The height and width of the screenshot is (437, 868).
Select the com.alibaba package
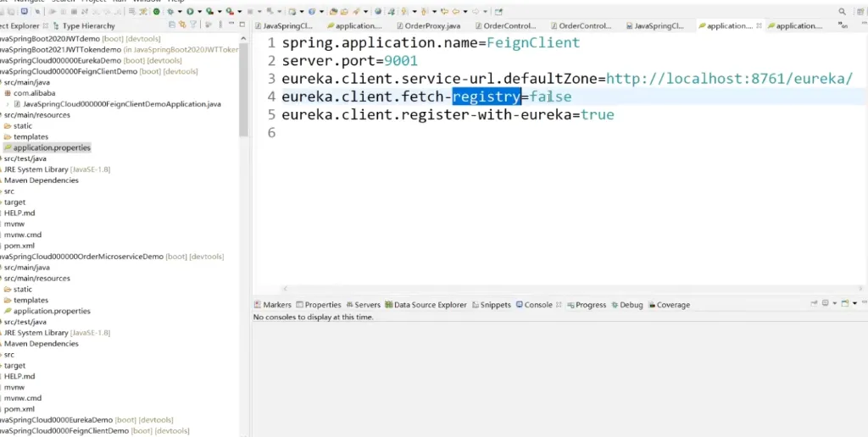tap(30, 93)
